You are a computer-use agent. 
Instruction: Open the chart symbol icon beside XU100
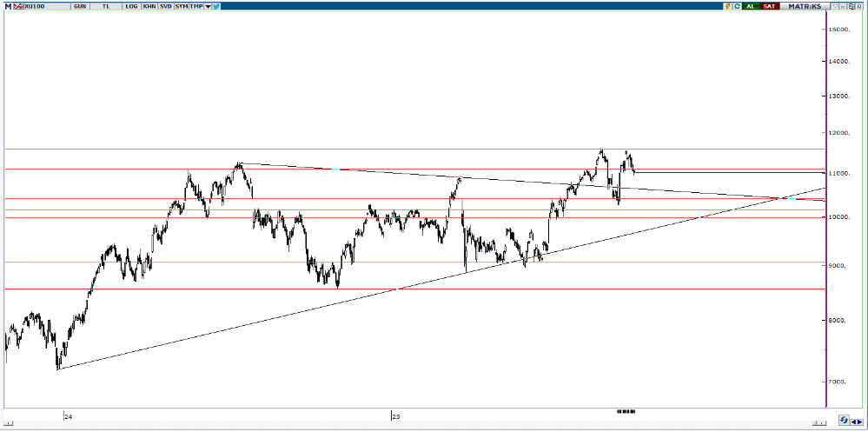click(x=18, y=6)
